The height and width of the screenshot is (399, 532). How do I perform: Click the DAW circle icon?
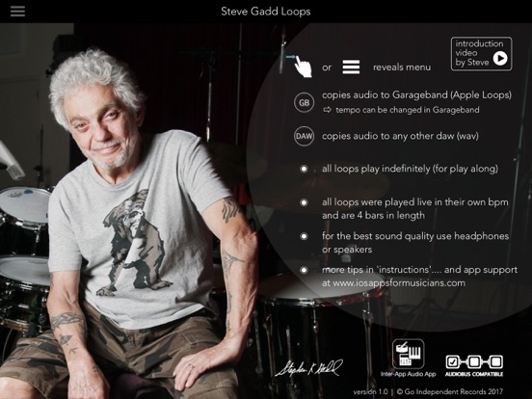(x=304, y=136)
